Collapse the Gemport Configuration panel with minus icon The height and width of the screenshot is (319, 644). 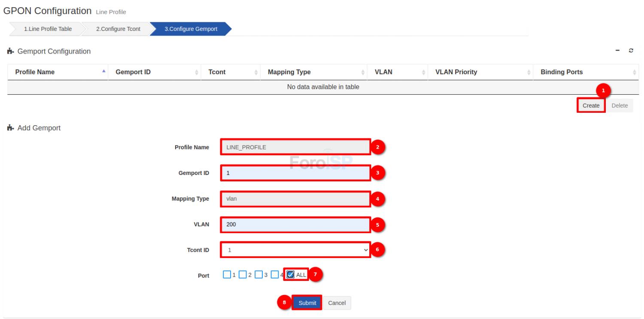pyautogui.click(x=618, y=51)
